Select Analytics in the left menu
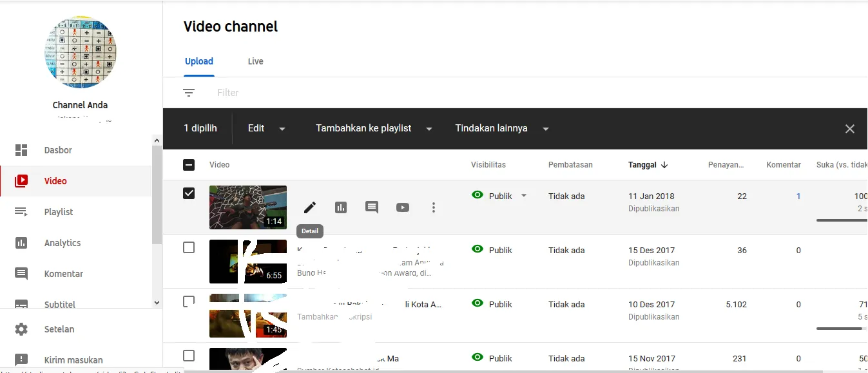This screenshot has width=868, height=373. [x=63, y=243]
